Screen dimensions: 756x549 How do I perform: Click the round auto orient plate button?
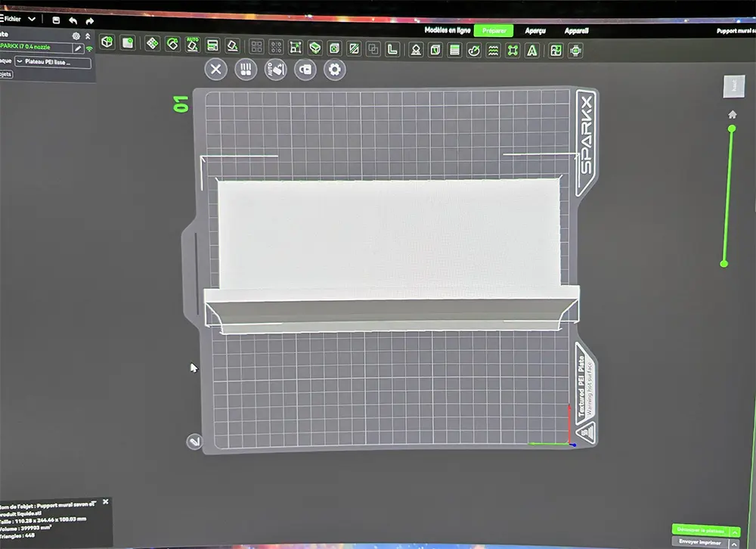point(276,70)
